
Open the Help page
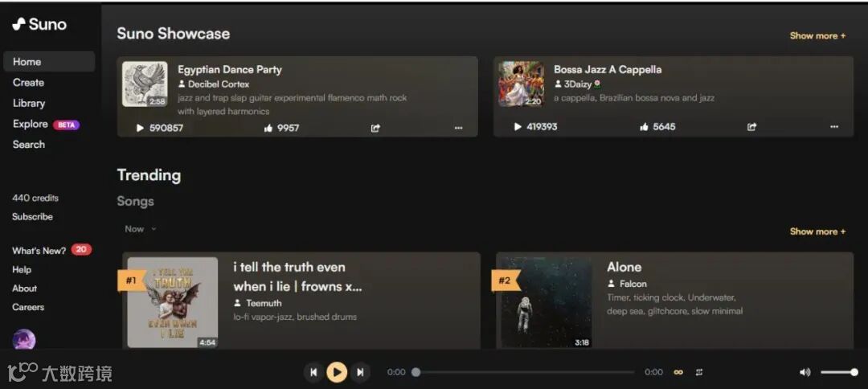coord(22,269)
